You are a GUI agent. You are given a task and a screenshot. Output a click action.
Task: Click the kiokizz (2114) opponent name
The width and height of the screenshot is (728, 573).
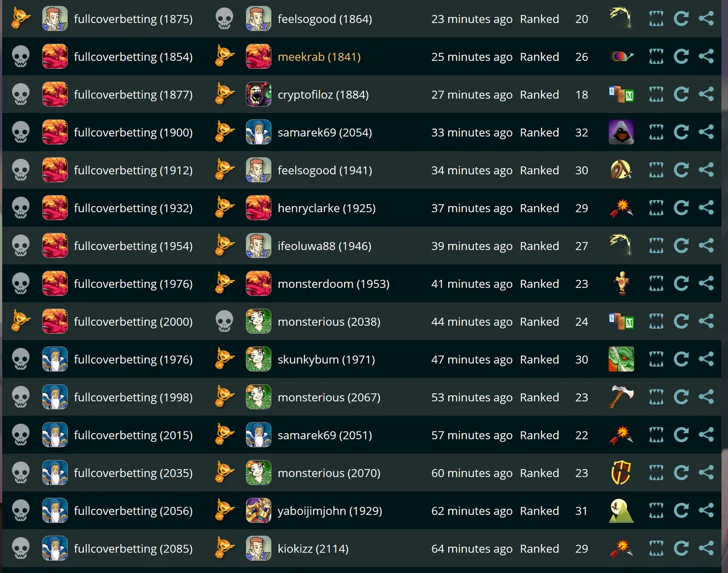pyautogui.click(x=313, y=549)
